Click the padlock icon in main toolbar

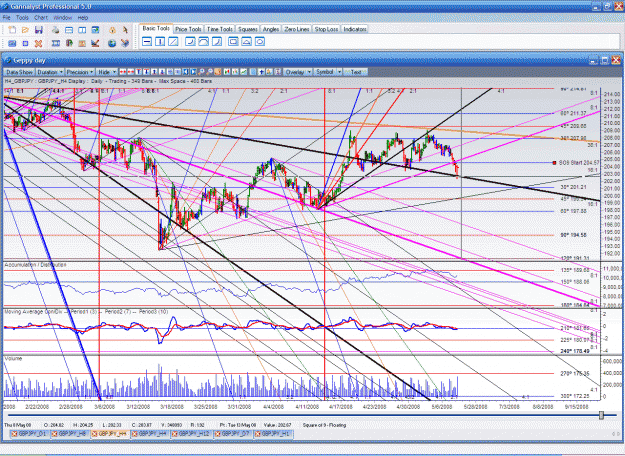click(112, 30)
